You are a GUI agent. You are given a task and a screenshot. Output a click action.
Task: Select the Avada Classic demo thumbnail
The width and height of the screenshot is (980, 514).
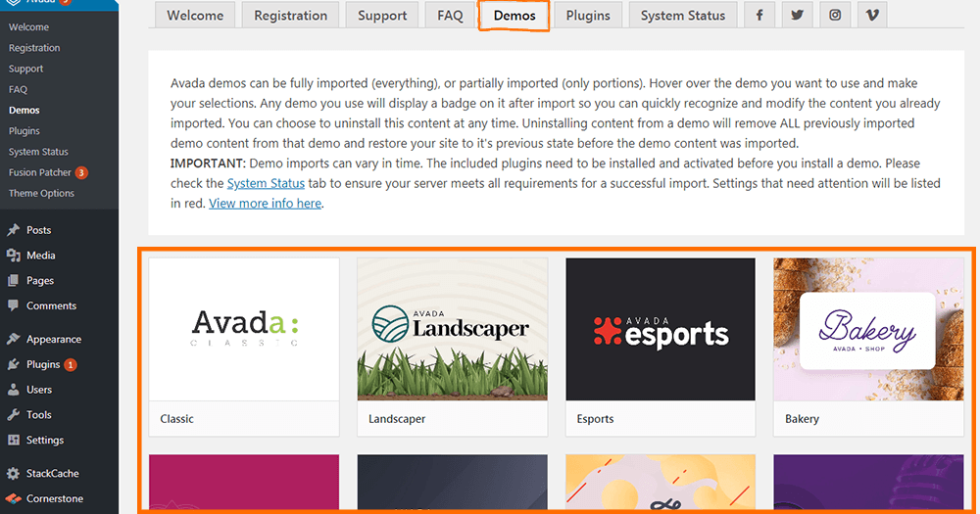click(x=244, y=329)
